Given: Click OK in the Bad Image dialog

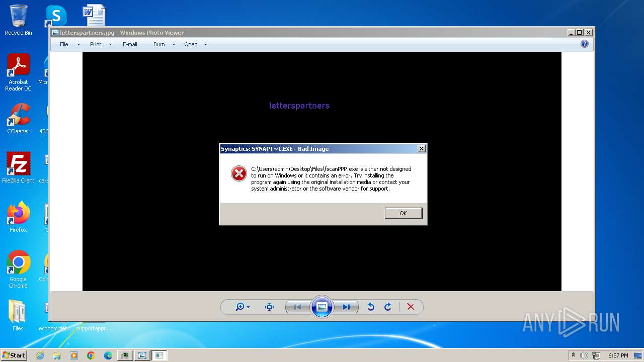Looking at the screenshot, I should (403, 213).
